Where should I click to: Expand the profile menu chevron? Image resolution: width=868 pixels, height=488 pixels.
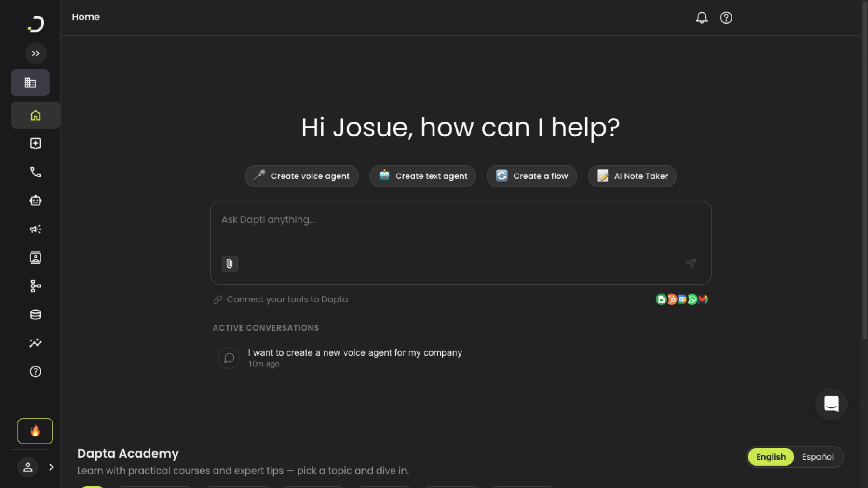pos(51,467)
